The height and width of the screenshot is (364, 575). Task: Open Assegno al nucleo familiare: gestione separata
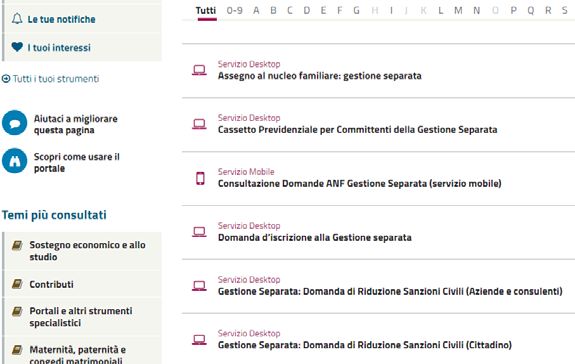point(319,76)
